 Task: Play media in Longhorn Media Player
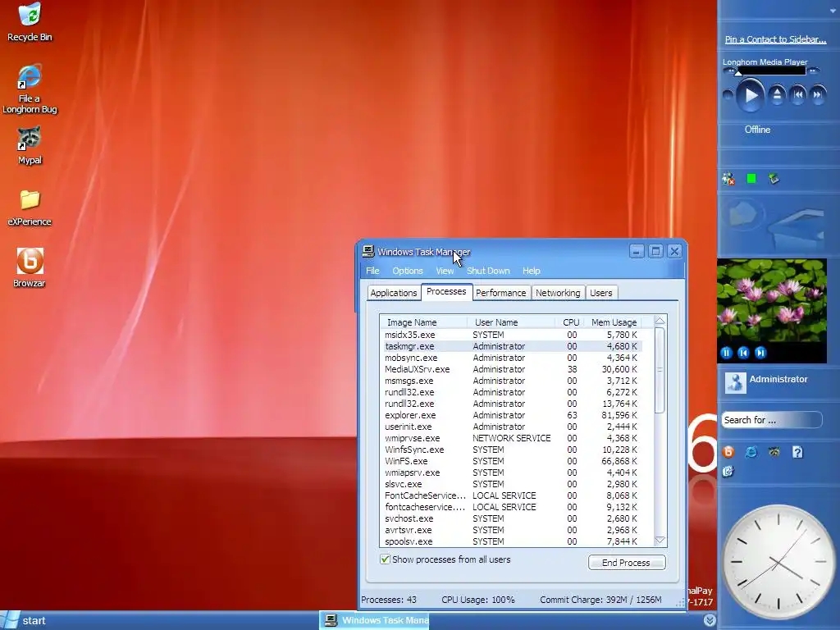point(751,95)
